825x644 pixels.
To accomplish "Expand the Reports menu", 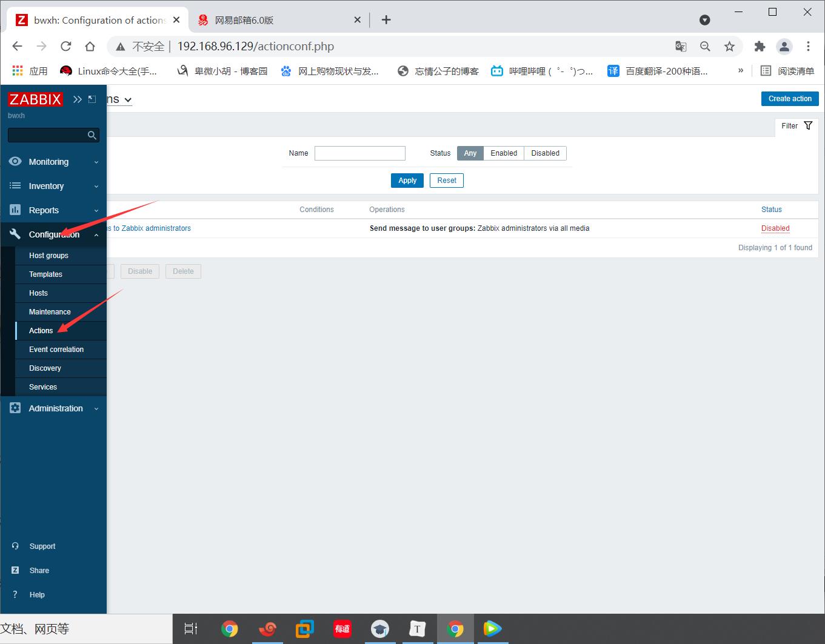I will [96, 211].
